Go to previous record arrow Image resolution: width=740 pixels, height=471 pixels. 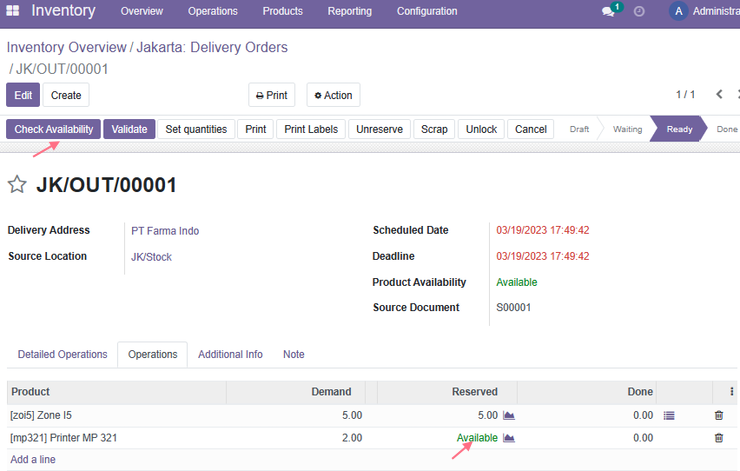[x=719, y=94]
